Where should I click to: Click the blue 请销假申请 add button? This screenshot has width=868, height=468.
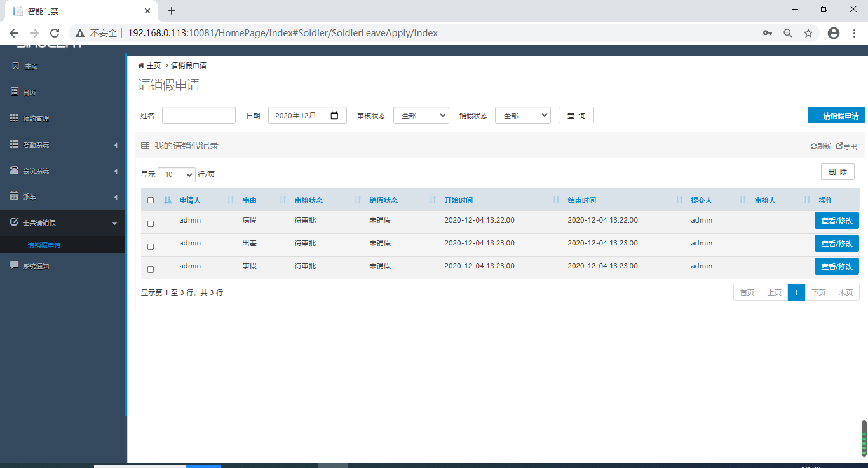pyautogui.click(x=836, y=116)
